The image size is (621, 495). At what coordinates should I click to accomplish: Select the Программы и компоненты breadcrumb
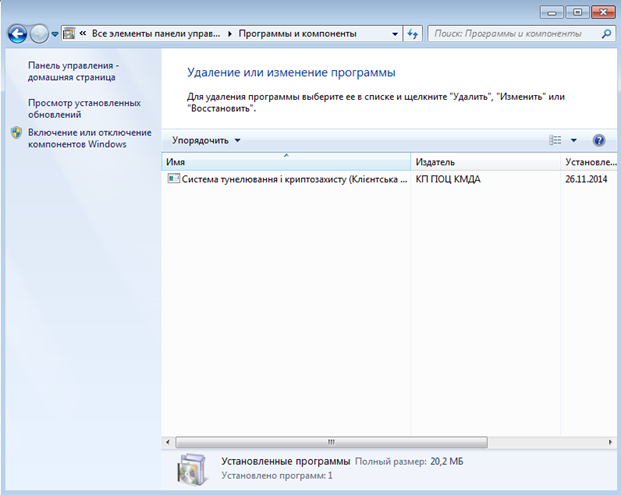pyautogui.click(x=296, y=34)
